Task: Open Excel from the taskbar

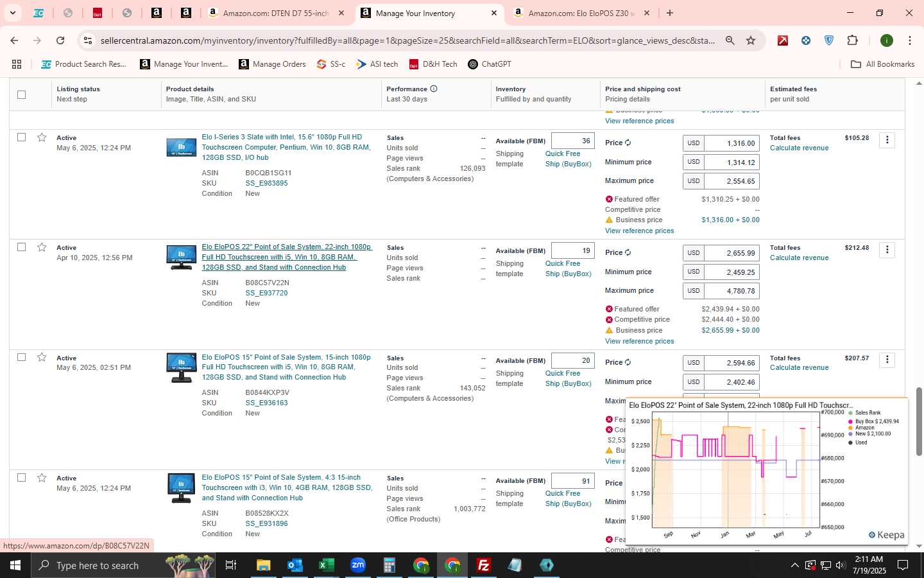Action: pos(326,565)
